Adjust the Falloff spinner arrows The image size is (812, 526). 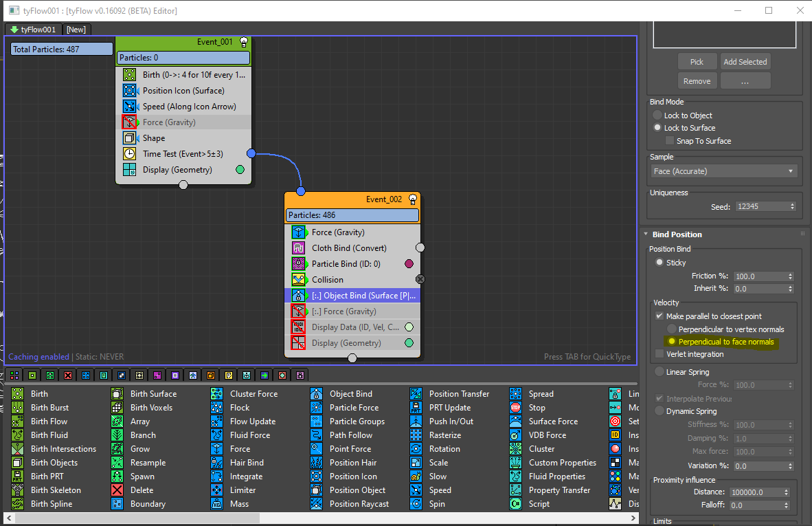tap(786, 505)
